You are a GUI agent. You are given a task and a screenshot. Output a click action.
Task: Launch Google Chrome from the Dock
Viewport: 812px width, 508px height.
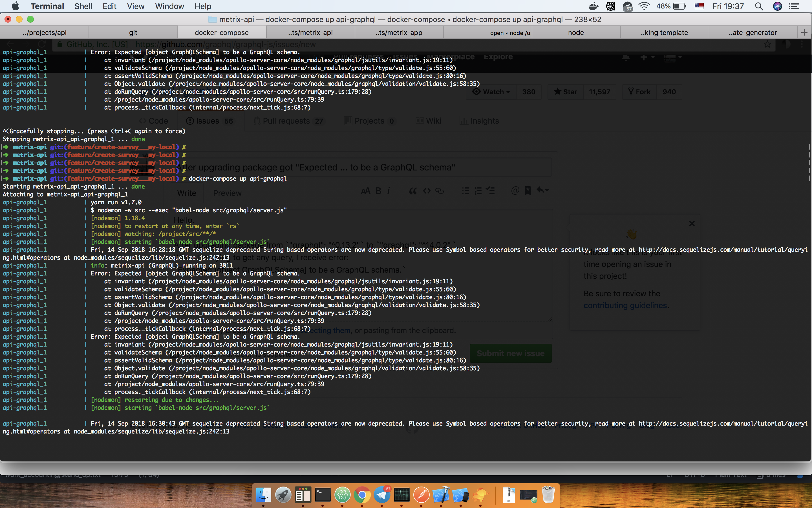[x=362, y=494]
